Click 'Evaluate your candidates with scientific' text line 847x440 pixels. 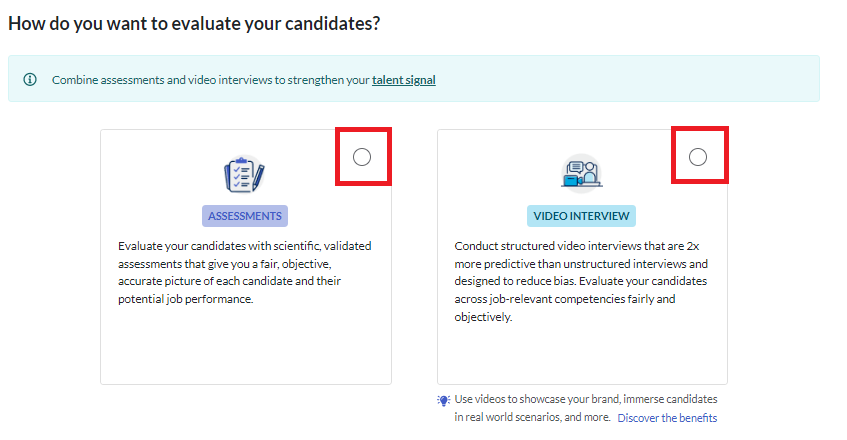pyautogui.click(x=245, y=245)
